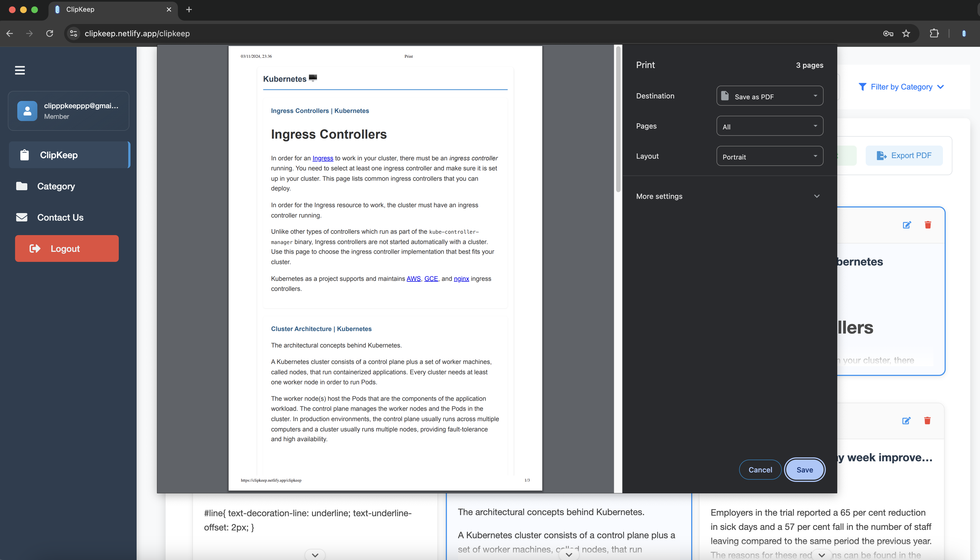
Task: Go to Category in the sidebar
Action: click(x=56, y=186)
